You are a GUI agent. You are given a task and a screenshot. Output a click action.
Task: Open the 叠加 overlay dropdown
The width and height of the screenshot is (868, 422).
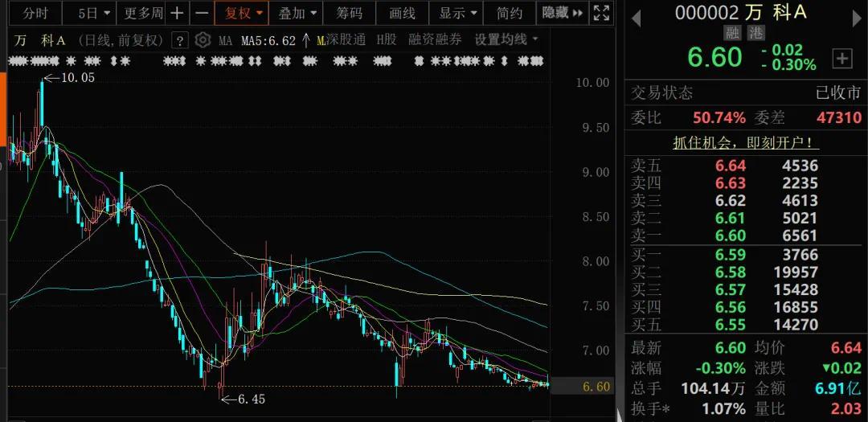point(296,14)
